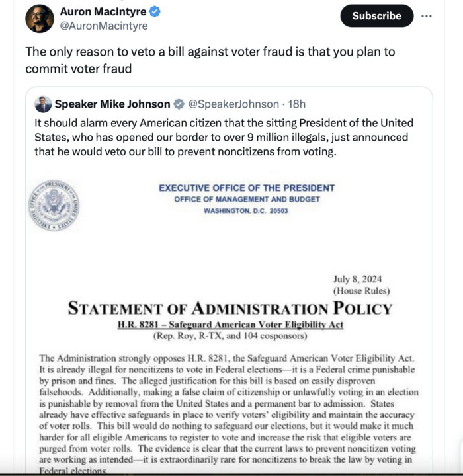Click the Rep. Roy, R-TX cosponsors line

(230, 336)
